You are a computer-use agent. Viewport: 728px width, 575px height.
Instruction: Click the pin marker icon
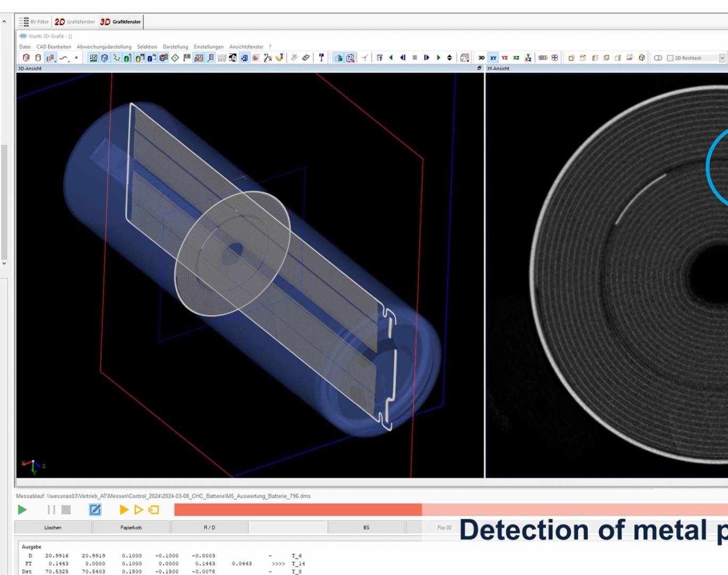(321, 57)
